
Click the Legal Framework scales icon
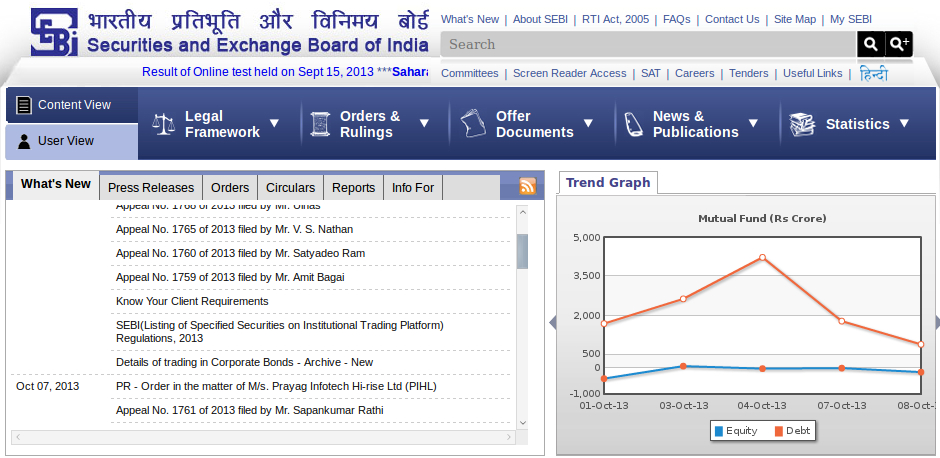click(164, 124)
